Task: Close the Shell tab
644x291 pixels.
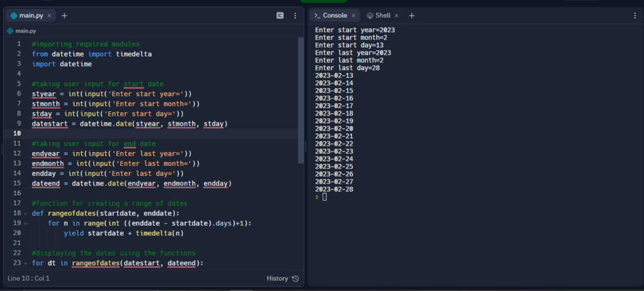Action: coord(397,16)
